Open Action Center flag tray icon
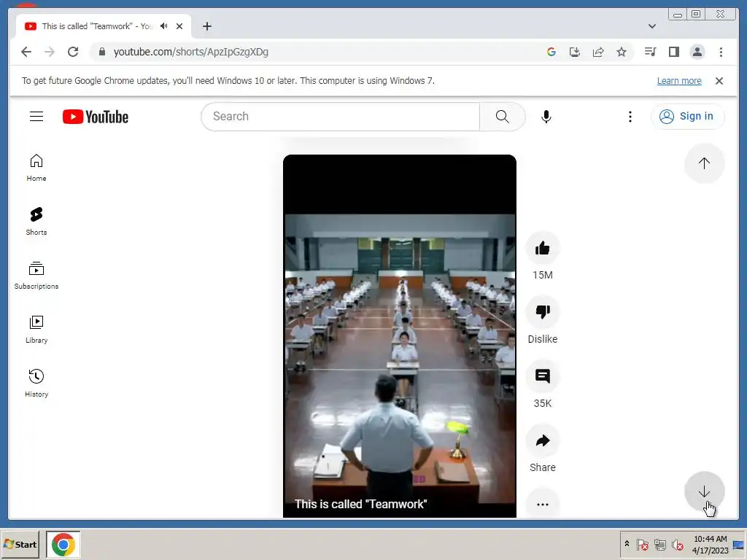747x560 pixels. [x=642, y=544]
